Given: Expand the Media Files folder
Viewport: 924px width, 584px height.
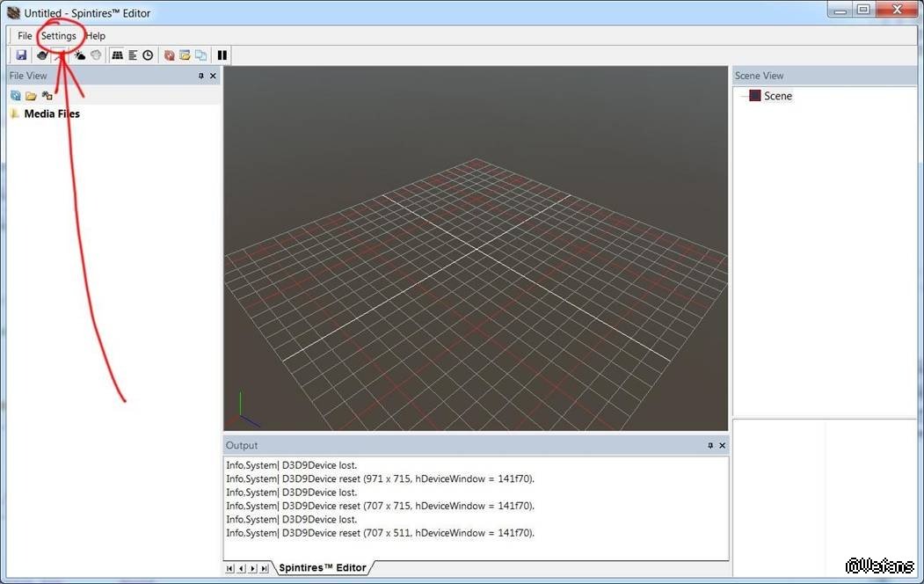Looking at the screenshot, I should point(15,113).
